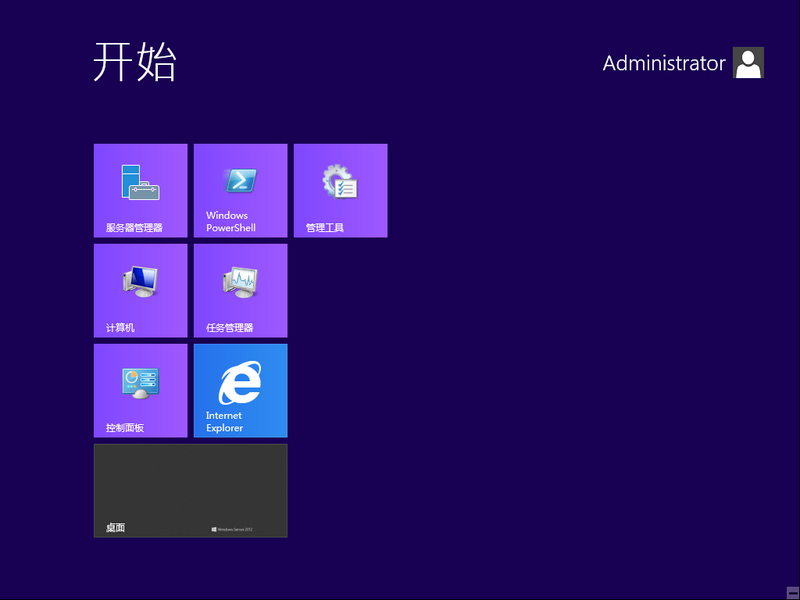The height and width of the screenshot is (600, 800).
Task: Switch to the 桌面 (Desktop) tile
Action: [x=190, y=490]
